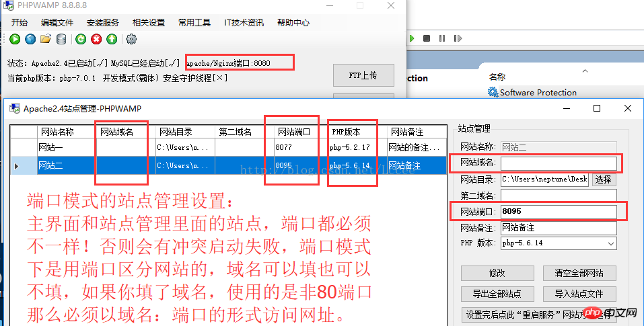Open the gear settings icon
The image size is (644, 326).
pyautogui.click(x=131, y=39)
